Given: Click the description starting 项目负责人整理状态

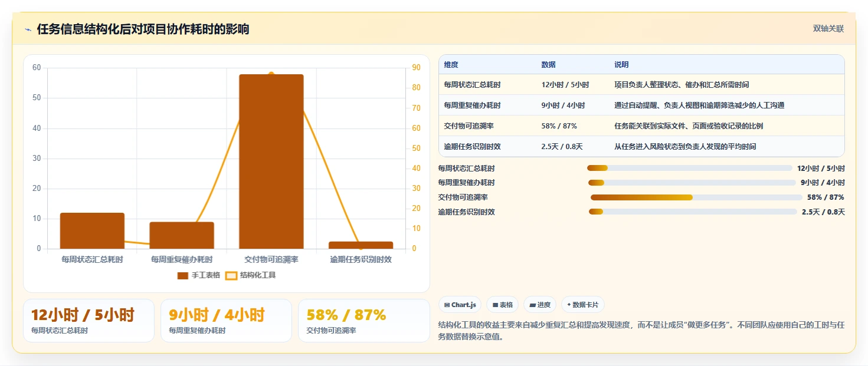Looking at the screenshot, I should (682, 85).
